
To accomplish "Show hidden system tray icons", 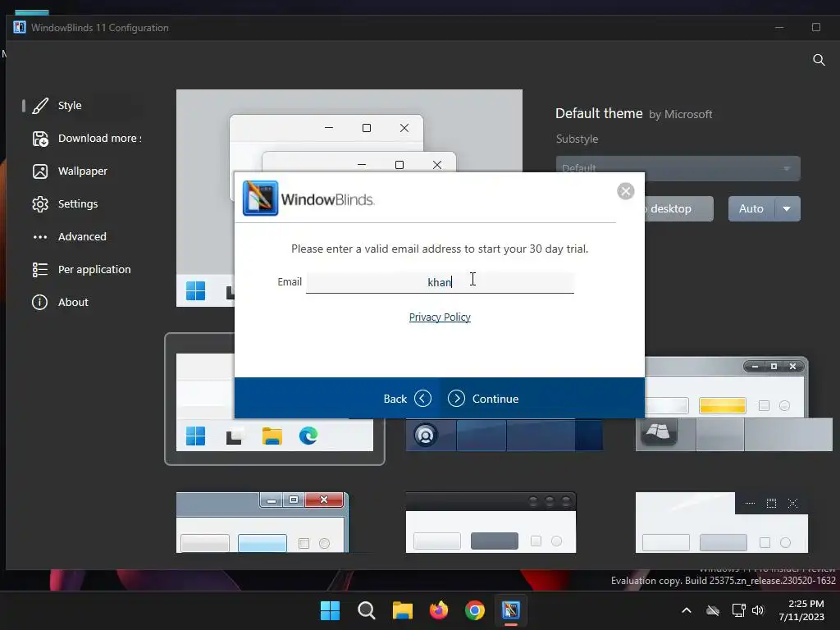I will point(687,610).
